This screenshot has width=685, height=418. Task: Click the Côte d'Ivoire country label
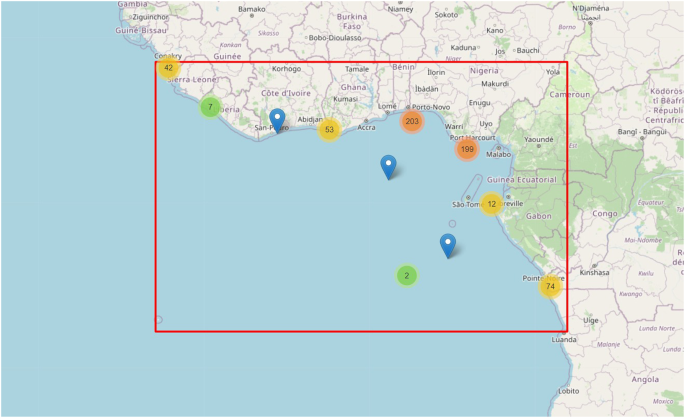[286, 93]
